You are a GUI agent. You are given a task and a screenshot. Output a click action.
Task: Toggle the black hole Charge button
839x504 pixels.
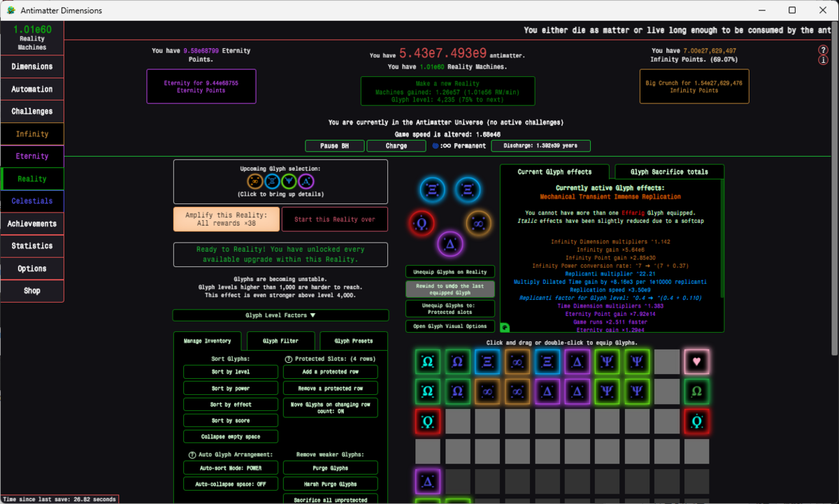396,146
